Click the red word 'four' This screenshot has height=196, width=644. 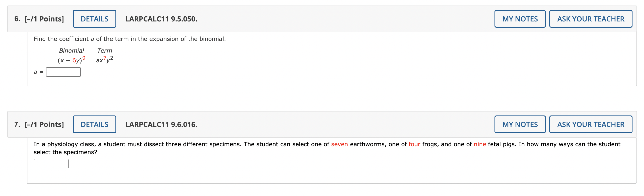[414, 144]
